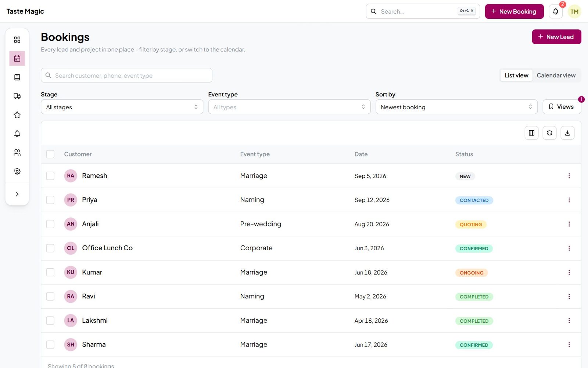
Task: Open Lakshmi's booking by customer name
Action: click(95, 321)
